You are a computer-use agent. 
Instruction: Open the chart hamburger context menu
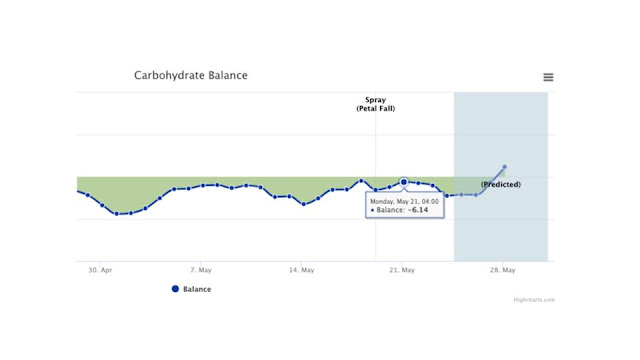548,77
